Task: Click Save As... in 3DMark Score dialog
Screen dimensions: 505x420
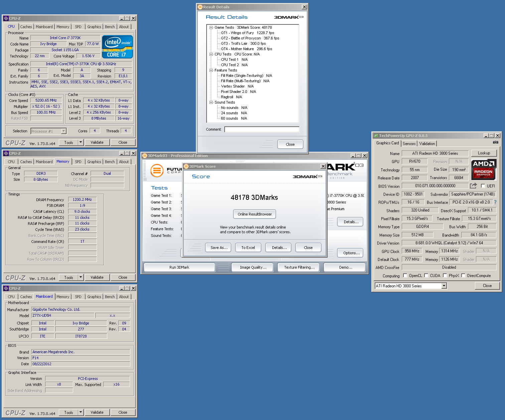Action: pos(219,248)
